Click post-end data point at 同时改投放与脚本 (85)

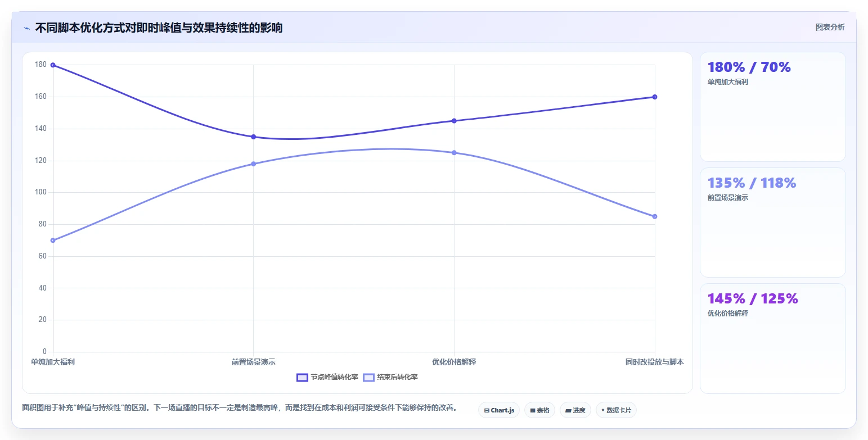point(655,216)
